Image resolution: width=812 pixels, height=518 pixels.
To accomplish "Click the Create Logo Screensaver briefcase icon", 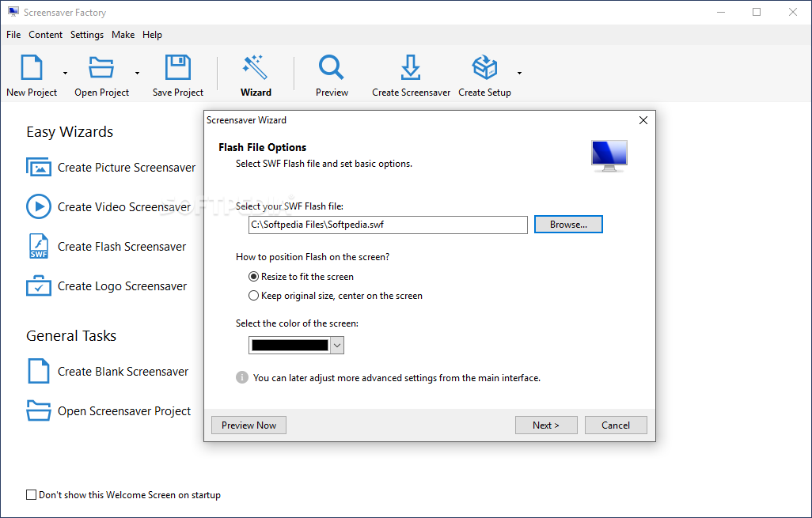I will coord(39,285).
